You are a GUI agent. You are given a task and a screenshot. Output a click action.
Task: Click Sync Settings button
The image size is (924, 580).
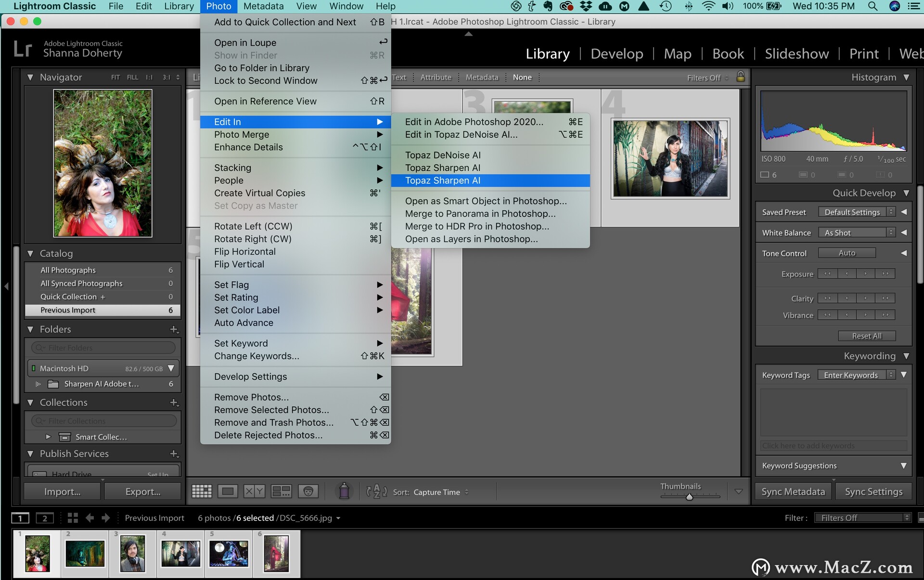click(x=873, y=491)
